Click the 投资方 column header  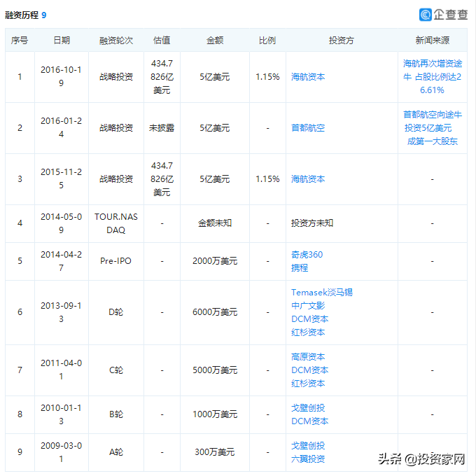pos(342,41)
